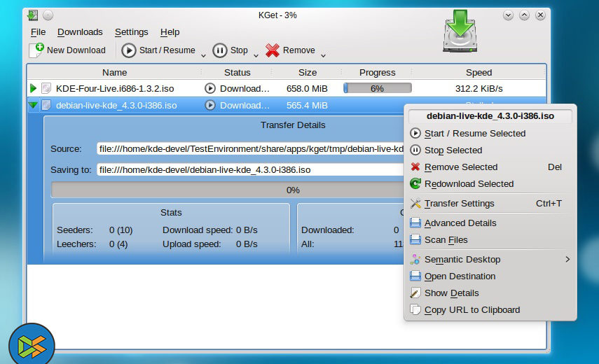Click the round pin button beside title icon

point(48,15)
